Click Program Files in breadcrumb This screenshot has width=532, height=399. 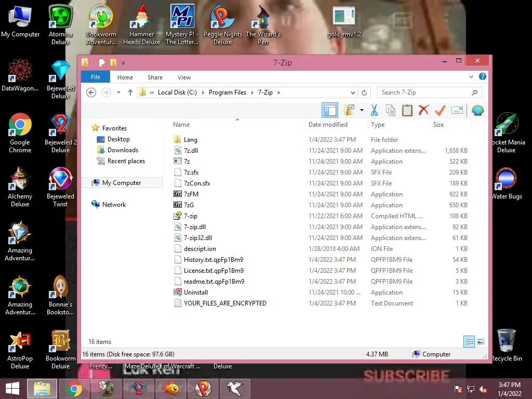click(228, 92)
